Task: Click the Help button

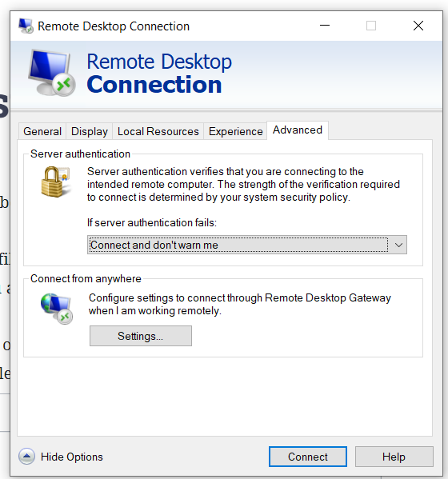Action: tap(394, 457)
